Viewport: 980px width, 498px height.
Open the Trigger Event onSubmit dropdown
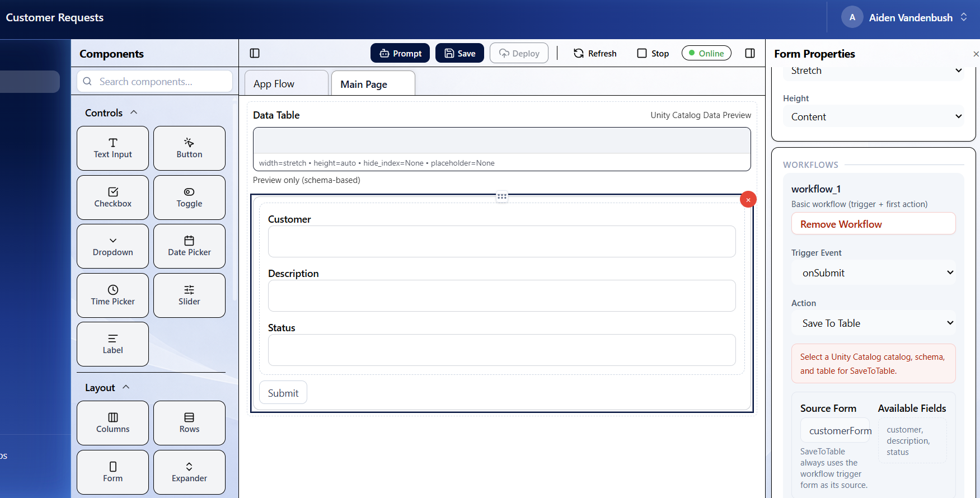click(x=873, y=273)
